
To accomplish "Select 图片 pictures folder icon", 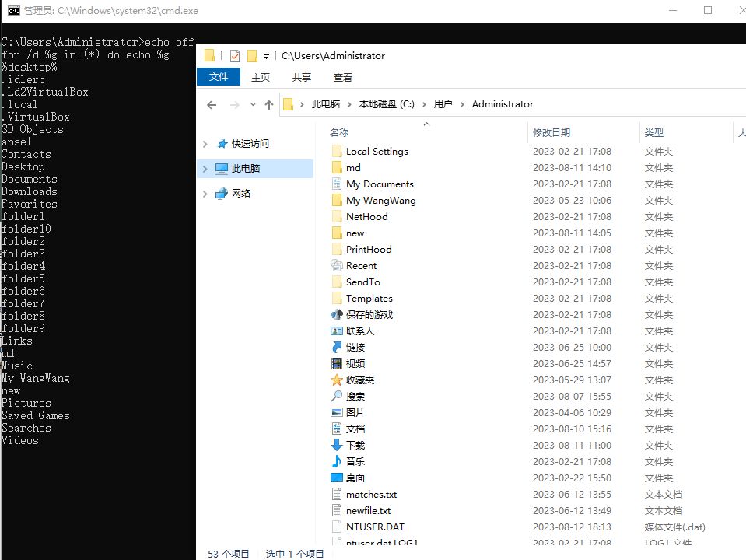I will pyautogui.click(x=336, y=412).
